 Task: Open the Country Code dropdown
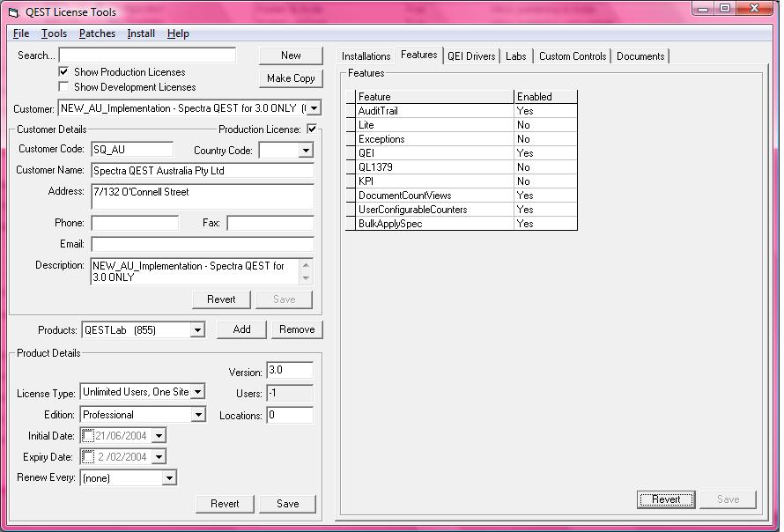tap(306, 151)
